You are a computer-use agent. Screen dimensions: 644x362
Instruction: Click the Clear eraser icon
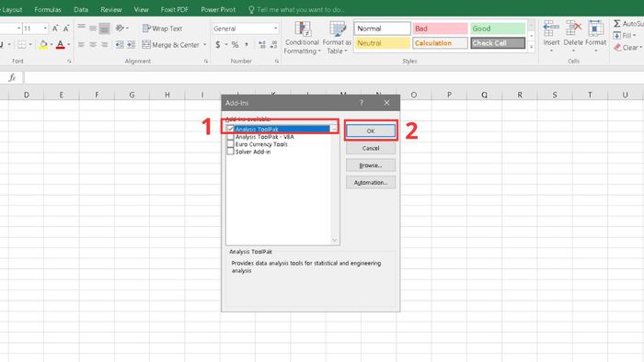[617, 48]
